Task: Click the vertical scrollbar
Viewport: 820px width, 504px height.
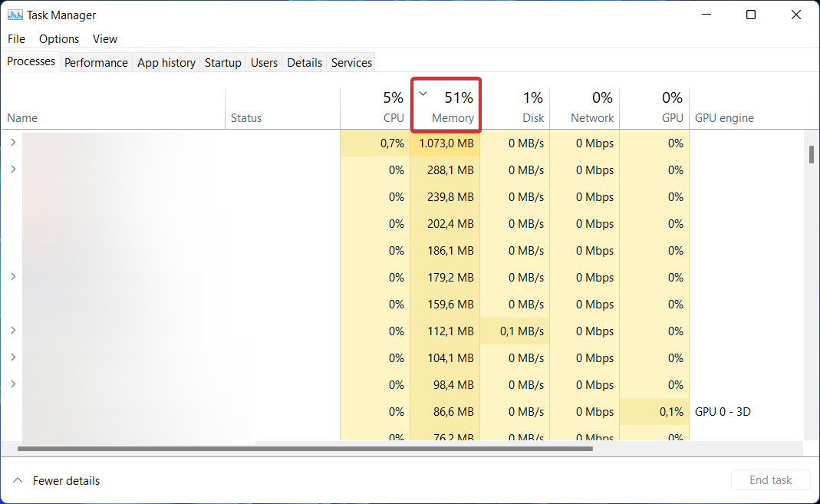Action: pos(812,153)
